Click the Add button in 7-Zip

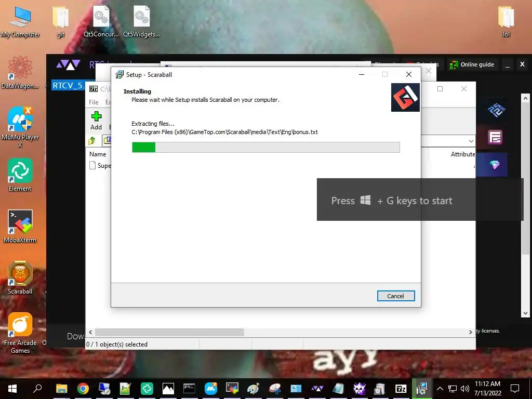pyautogui.click(x=96, y=121)
